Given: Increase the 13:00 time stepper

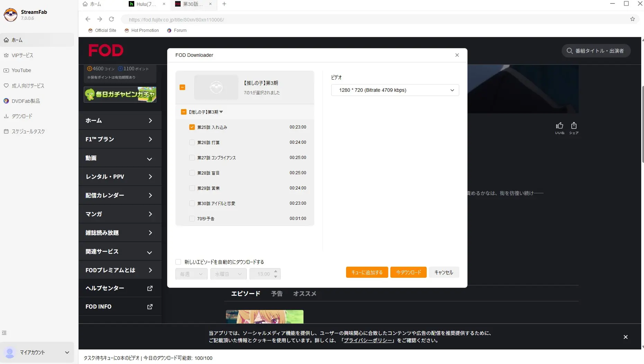Looking at the screenshot, I should coord(276,271).
